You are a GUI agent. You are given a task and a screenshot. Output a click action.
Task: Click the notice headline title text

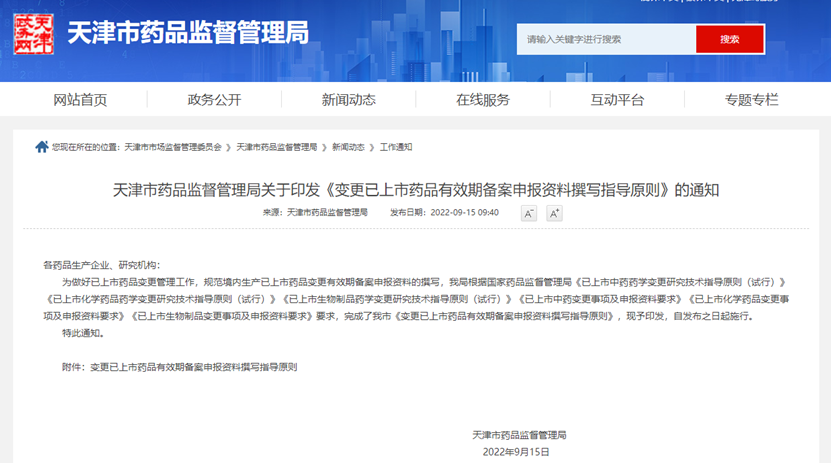tap(415, 189)
